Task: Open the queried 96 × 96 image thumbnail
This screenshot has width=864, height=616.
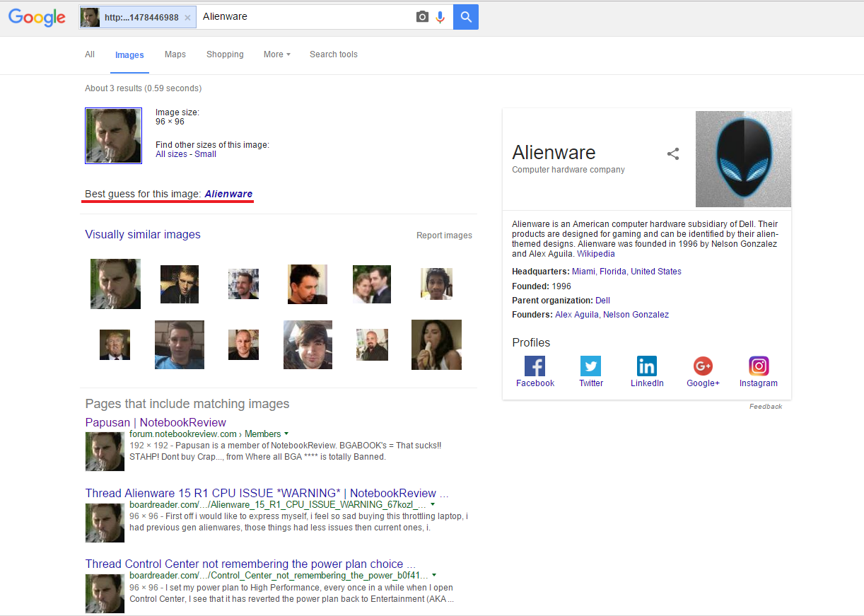Action: point(113,136)
